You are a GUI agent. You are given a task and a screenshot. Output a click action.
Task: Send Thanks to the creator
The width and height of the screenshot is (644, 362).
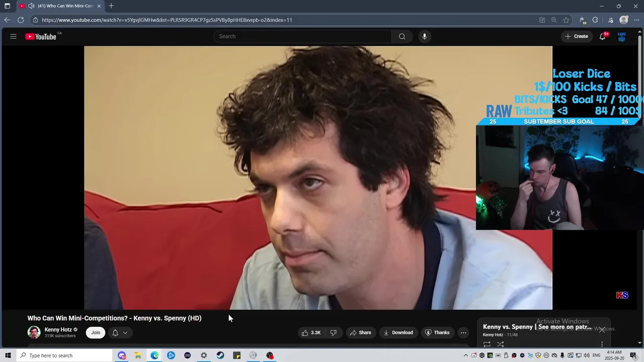437,332
